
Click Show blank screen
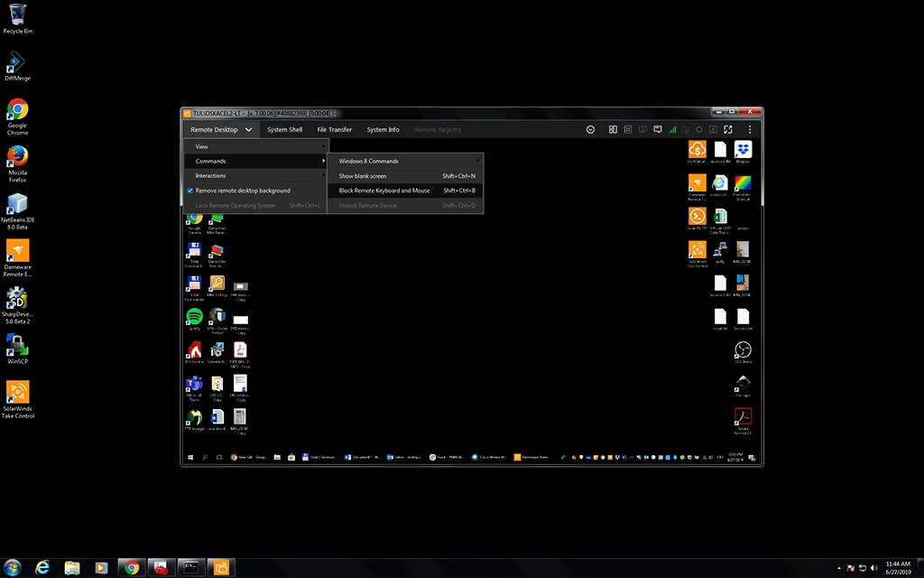coord(362,175)
